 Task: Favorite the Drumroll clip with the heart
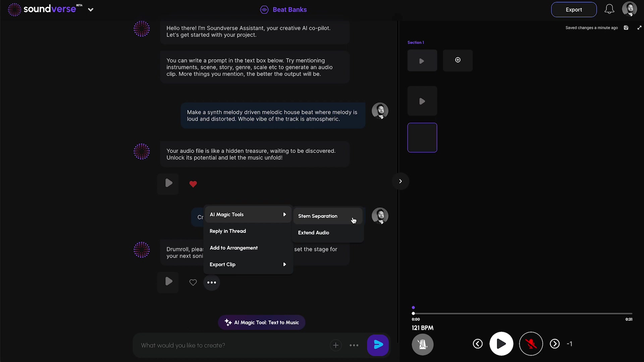pos(193,282)
